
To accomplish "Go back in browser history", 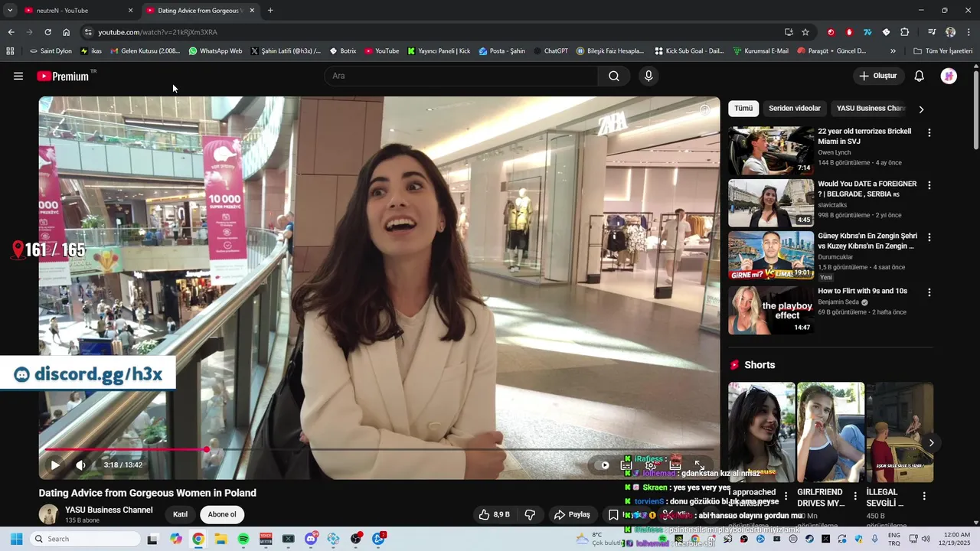I will tap(11, 32).
